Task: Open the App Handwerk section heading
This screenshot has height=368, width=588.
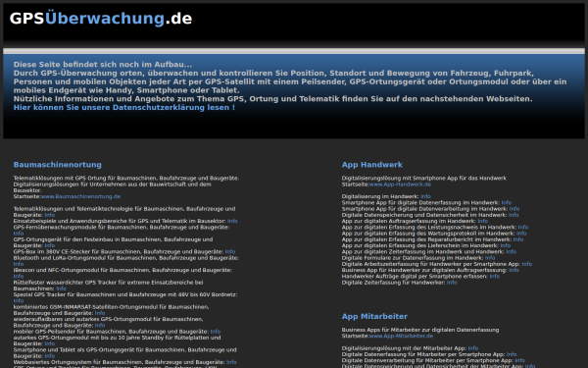Action: pyautogui.click(x=372, y=165)
